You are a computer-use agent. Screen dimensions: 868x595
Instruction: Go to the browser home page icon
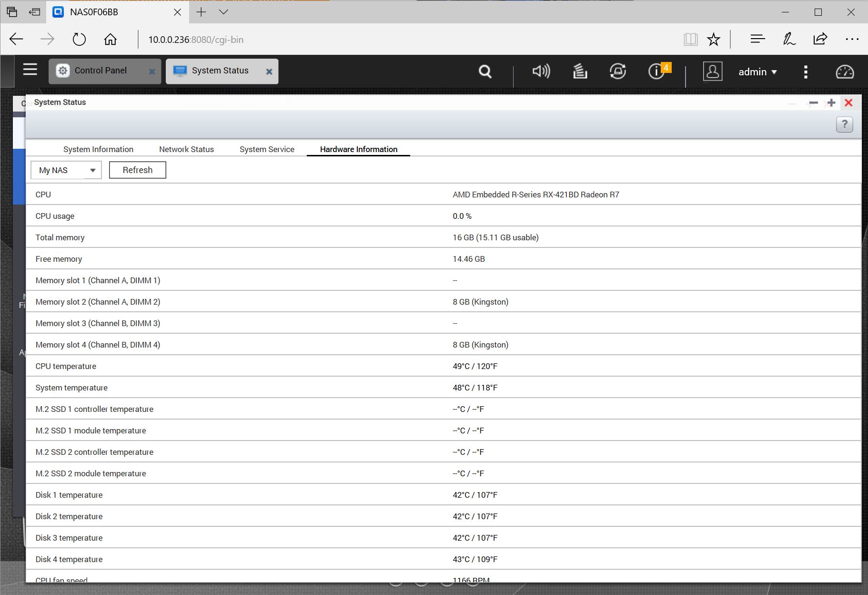(110, 39)
